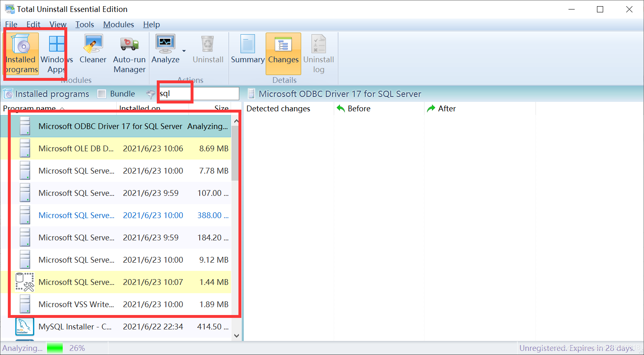The width and height of the screenshot is (644, 355).
Task: Click the Analyze toolbar button
Action: 165,49
